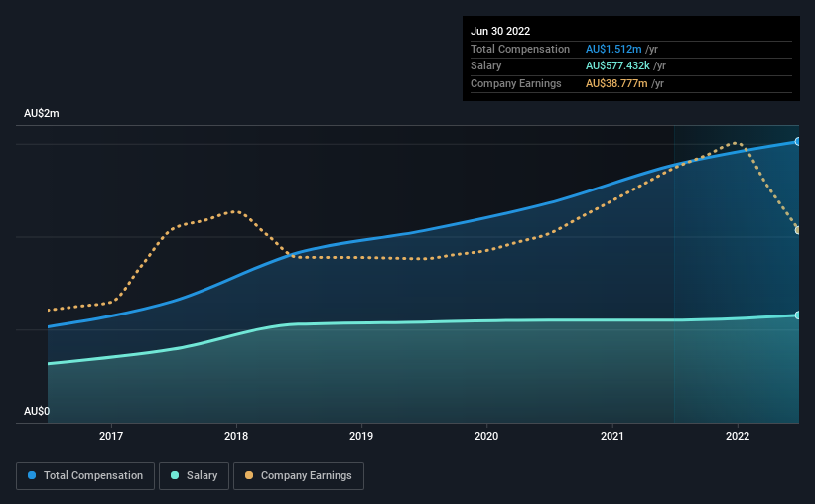
Task: Click the Company Earnings endpoint marker
Action: click(x=798, y=230)
